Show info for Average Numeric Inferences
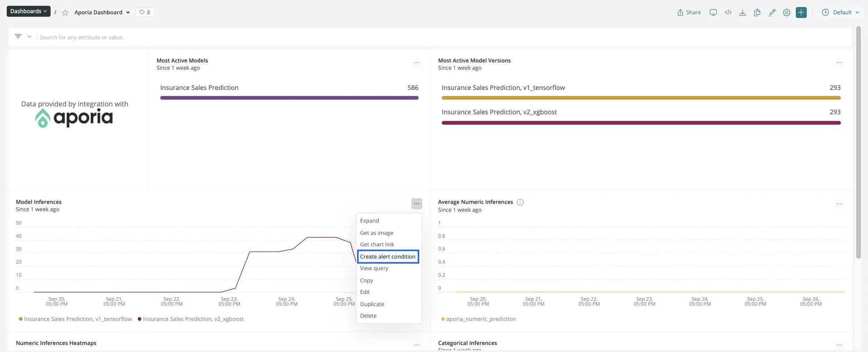 coord(520,202)
